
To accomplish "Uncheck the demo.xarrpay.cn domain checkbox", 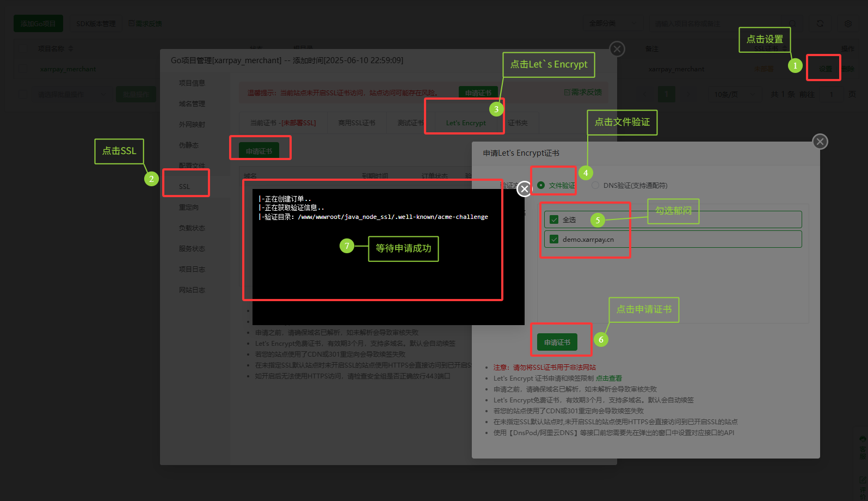I will [554, 239].
